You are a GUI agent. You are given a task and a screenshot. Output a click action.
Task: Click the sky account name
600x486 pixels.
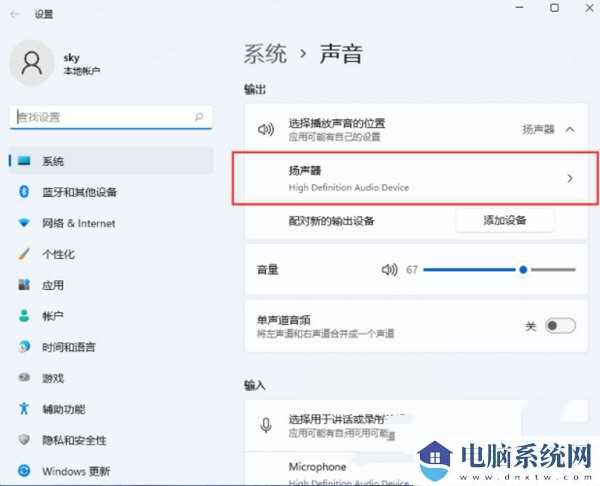(72, 58)
